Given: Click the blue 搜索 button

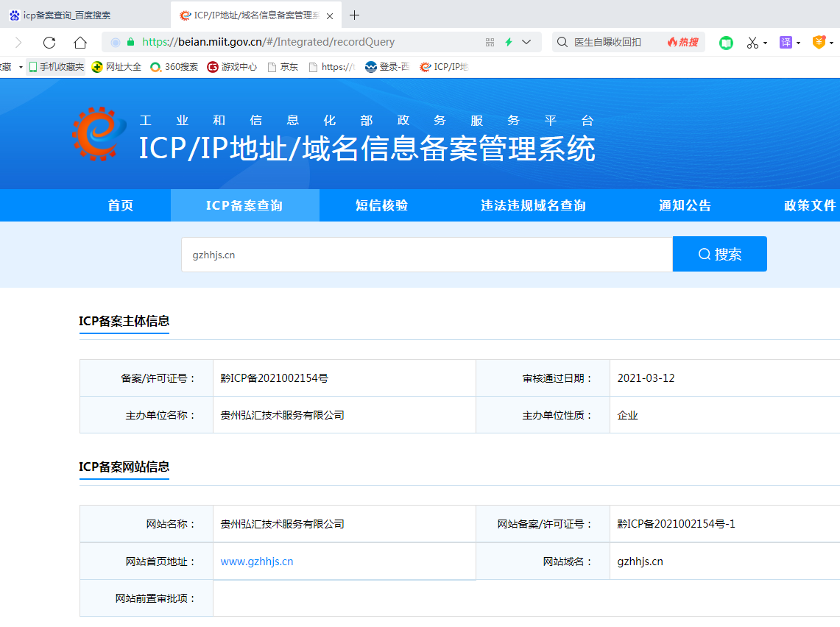Looking at the screenshot, I should coord(719,255).
